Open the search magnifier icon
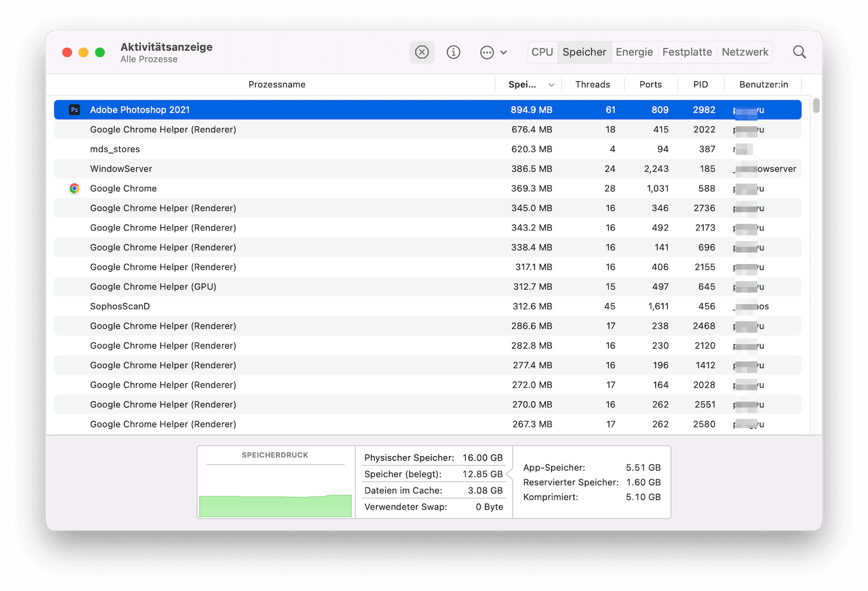Screen dimensions: 868x591 tap(799, 52)
